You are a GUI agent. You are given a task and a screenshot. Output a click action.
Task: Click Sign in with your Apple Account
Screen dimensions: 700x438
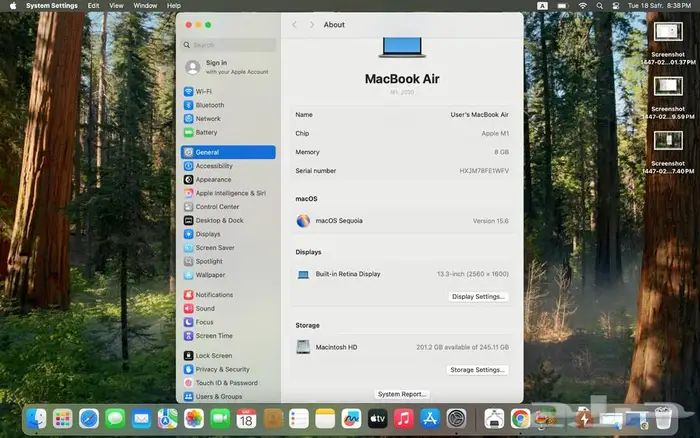(228, 67)
